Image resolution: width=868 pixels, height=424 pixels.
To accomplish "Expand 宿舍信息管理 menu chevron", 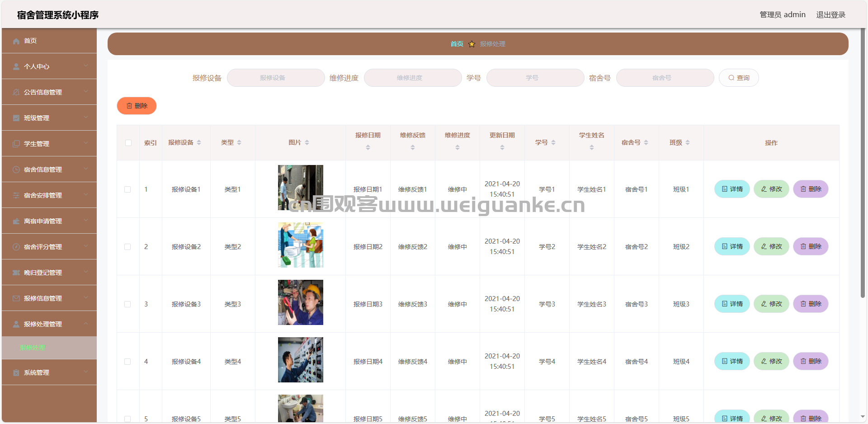I will [86, 169].
